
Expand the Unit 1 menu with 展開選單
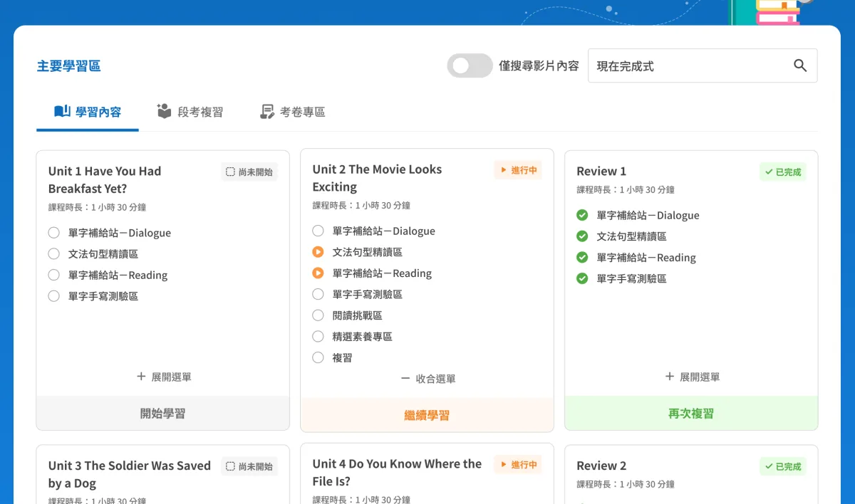click(x=163, y=377)
